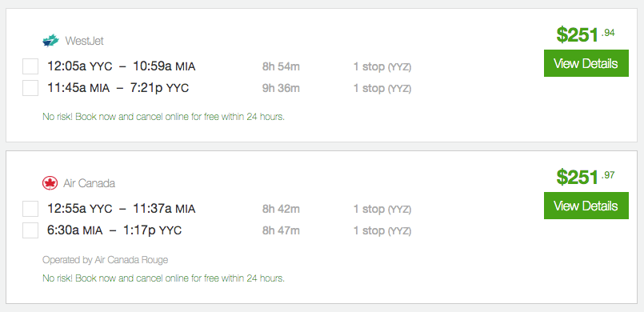The height and width of the screenshot is (312, 644).
Task: Open View Details for the WestJet fare
Action: click(586, 63)
